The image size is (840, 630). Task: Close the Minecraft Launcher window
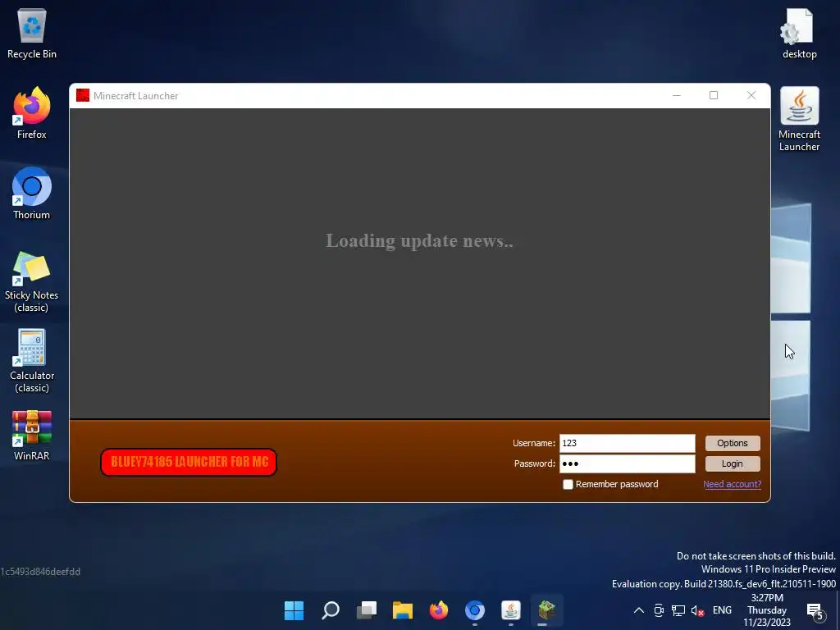coord(751,95)
